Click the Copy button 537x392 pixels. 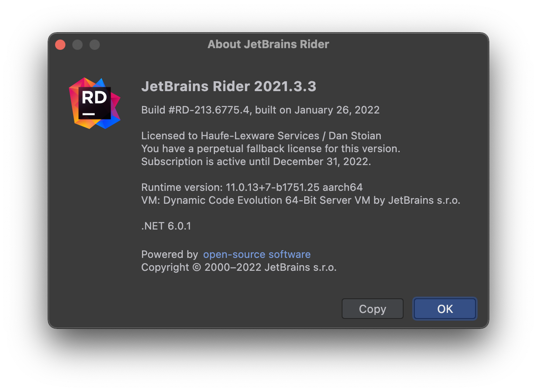(x=373, y=309)
